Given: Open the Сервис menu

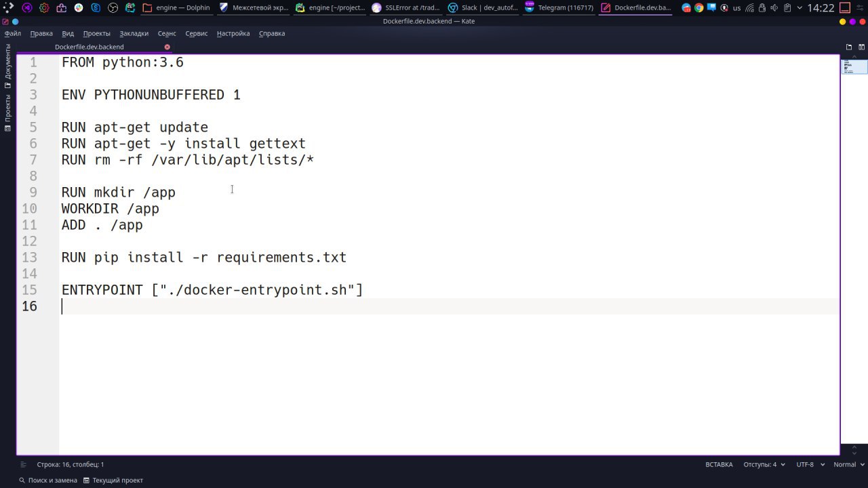Looking at the screenshot, I should (197, 33).
